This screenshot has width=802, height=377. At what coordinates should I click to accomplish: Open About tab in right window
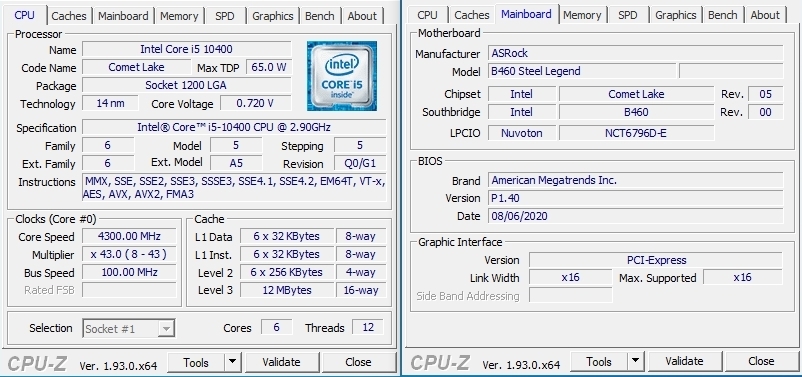point(765,15)
